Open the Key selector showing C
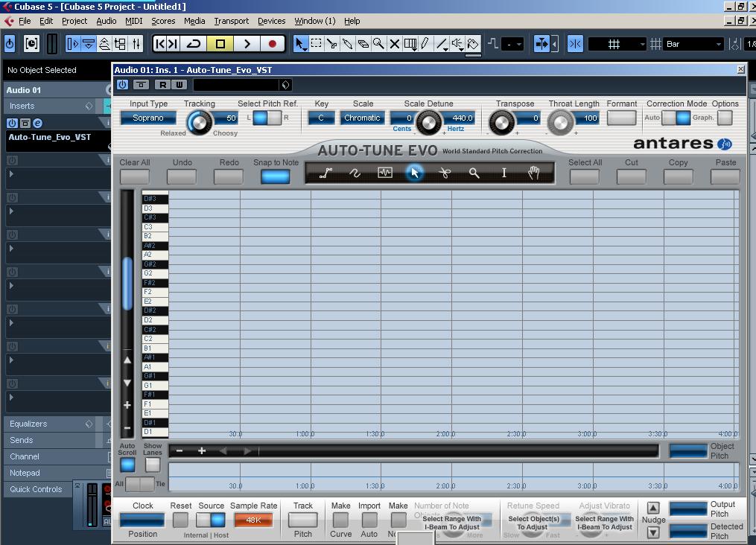The image size is (756, 545). 321,118
